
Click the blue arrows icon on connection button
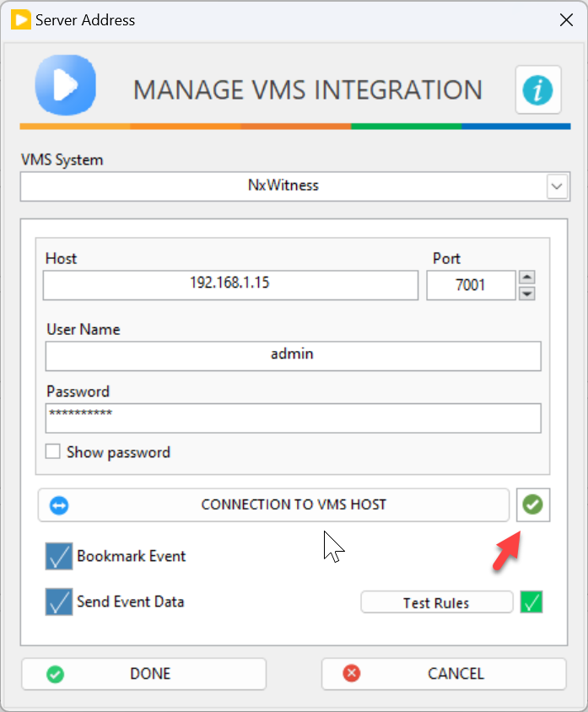tap(60, 505)
